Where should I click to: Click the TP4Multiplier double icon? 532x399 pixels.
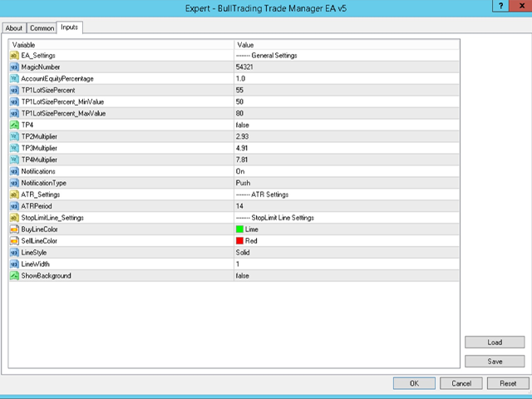click(14, 160)
